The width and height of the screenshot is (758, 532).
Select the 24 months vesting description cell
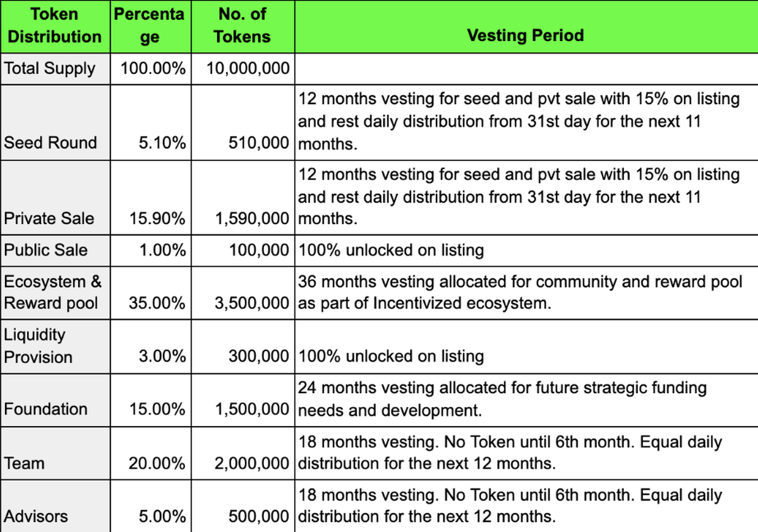click(x=502, y=399)
